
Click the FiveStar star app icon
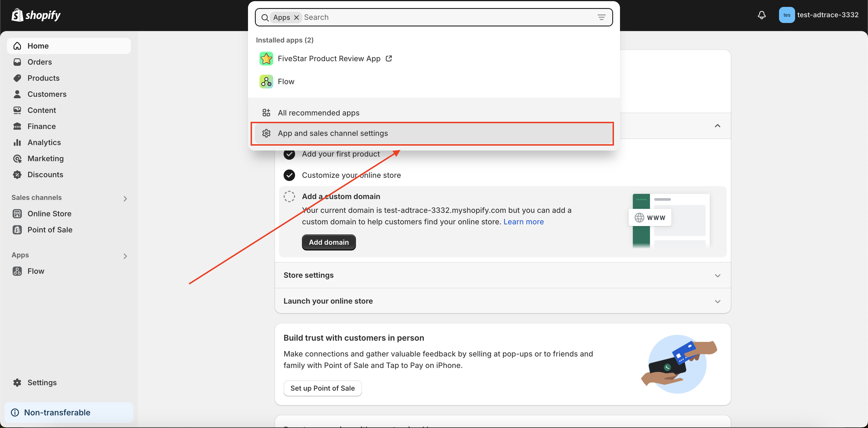tap(266, 59)
